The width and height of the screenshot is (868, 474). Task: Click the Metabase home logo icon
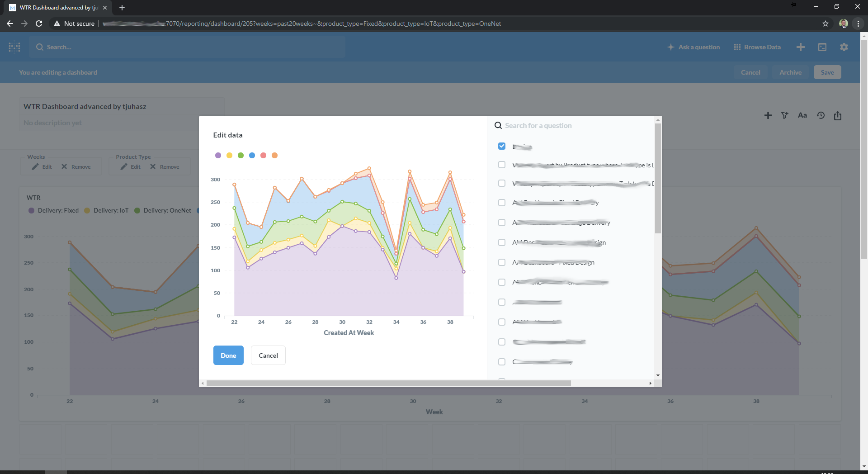14,47
